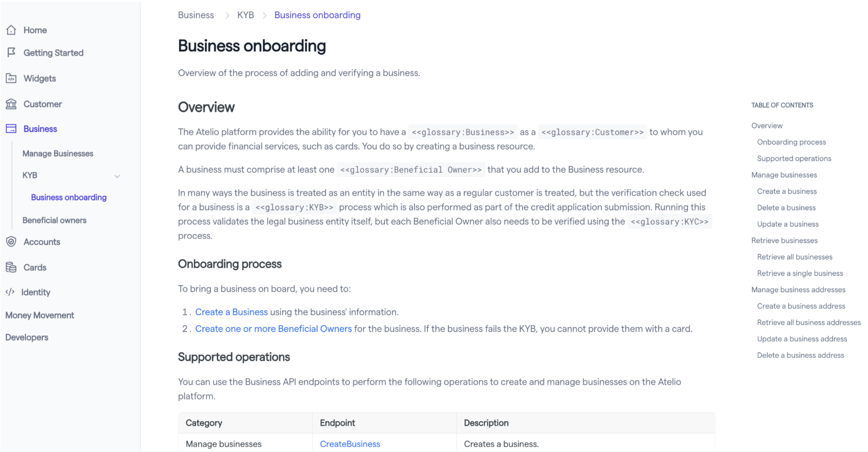
Task: Select Beneficial owners sidebar item
Action: pos(54,220)
